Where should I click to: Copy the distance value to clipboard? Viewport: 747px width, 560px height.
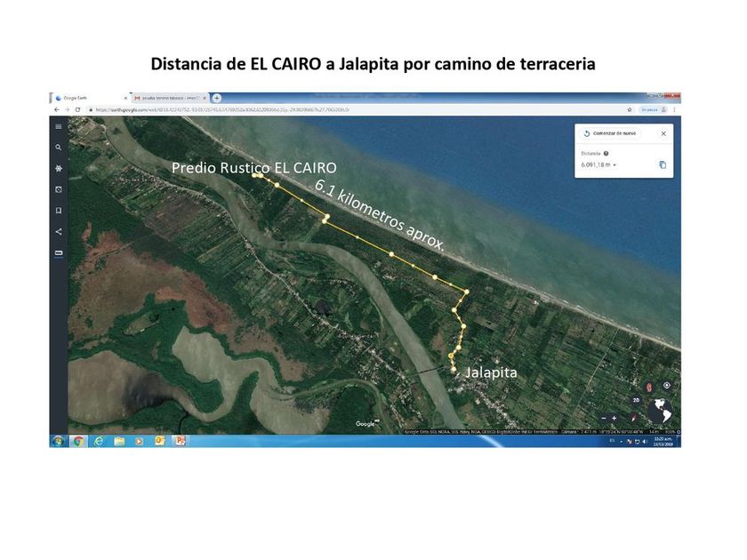pos(662,164)
